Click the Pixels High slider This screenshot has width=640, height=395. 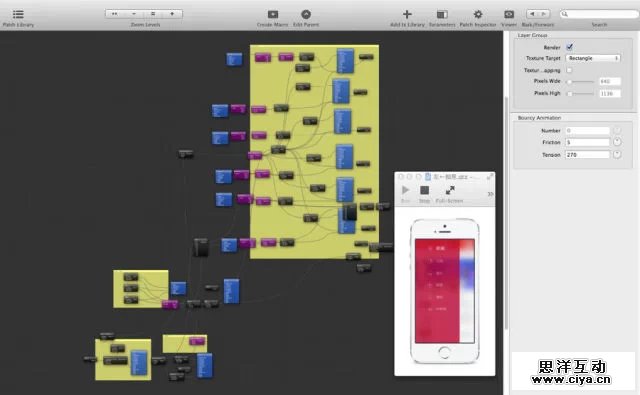(x=580, y=93)
